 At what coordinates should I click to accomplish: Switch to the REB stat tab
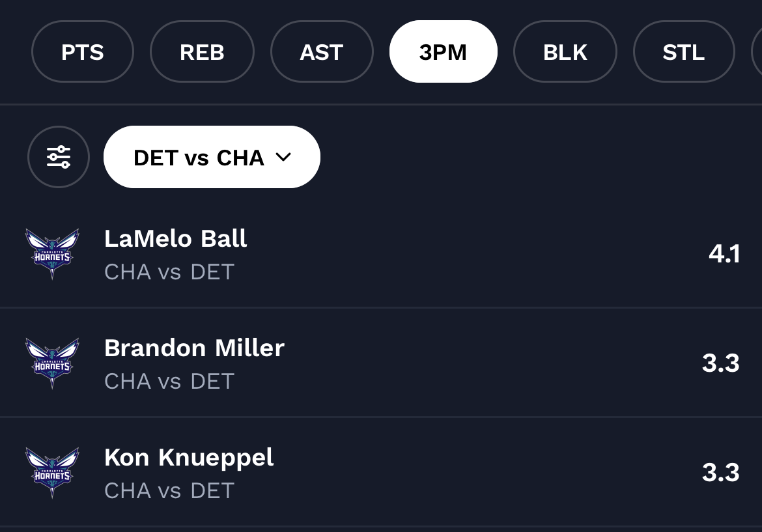point(202,52)
